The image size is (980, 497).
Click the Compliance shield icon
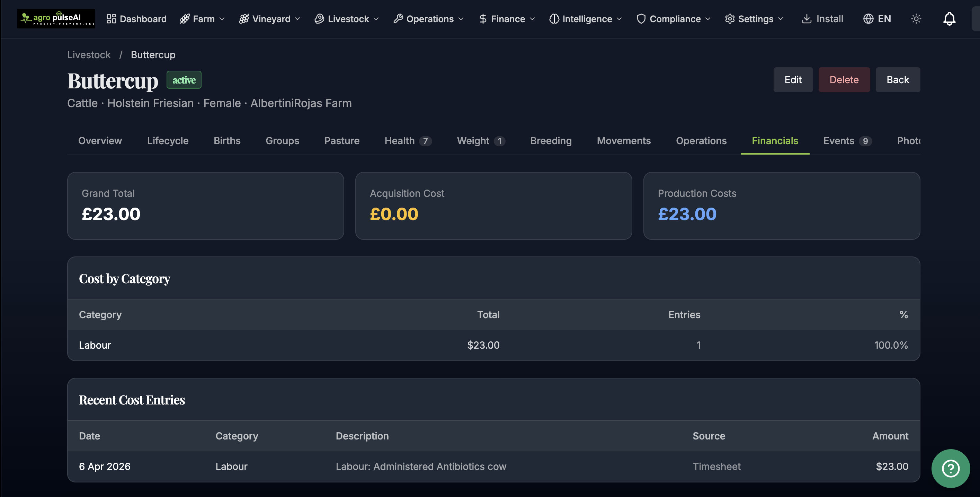click(641, 19)
